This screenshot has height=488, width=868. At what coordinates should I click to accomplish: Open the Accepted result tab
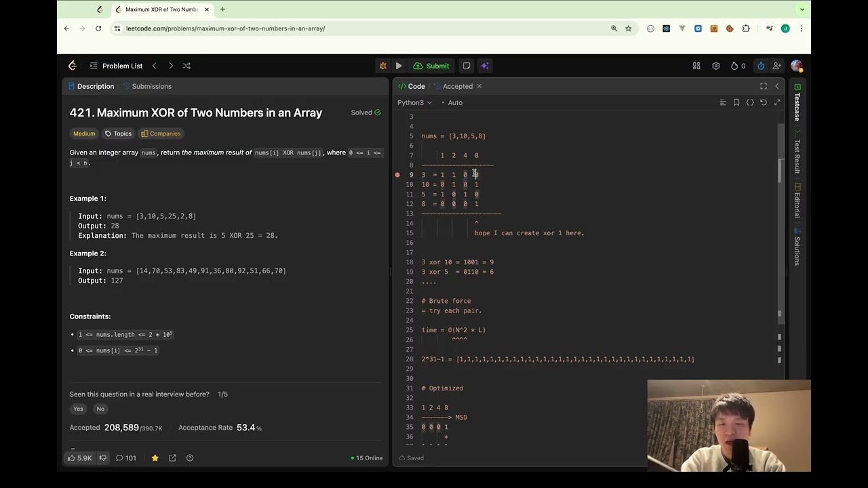click(x=454, y=86)
